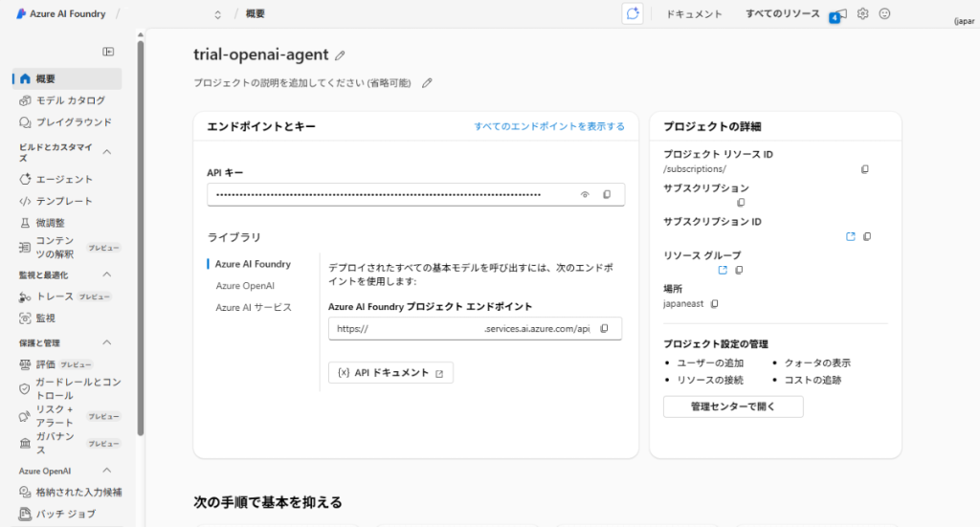
Task: Open the project switcher dropdown in breadcrumb
Action: coord(217,14)
